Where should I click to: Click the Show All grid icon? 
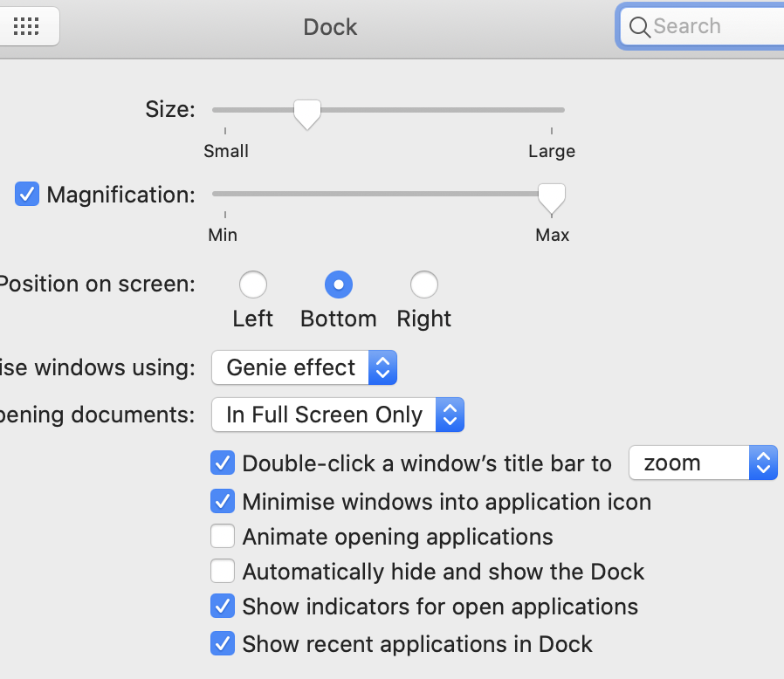[x=27, y=26]
